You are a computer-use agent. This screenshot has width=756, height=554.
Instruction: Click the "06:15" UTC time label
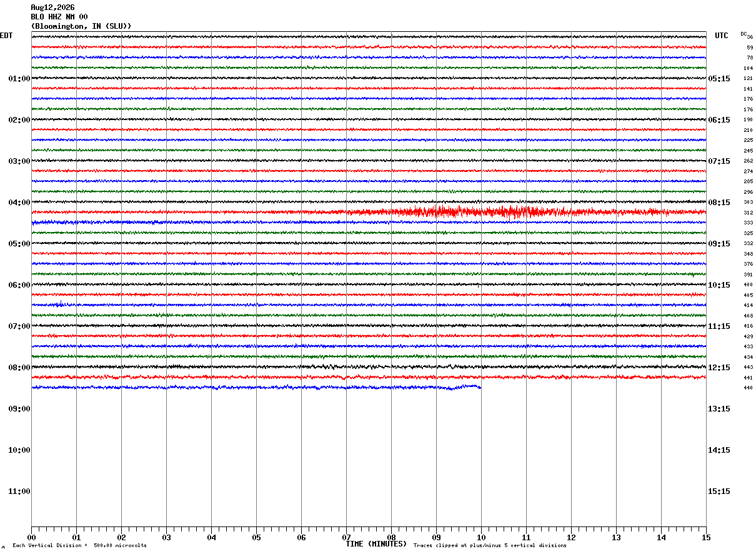point(719,120)
